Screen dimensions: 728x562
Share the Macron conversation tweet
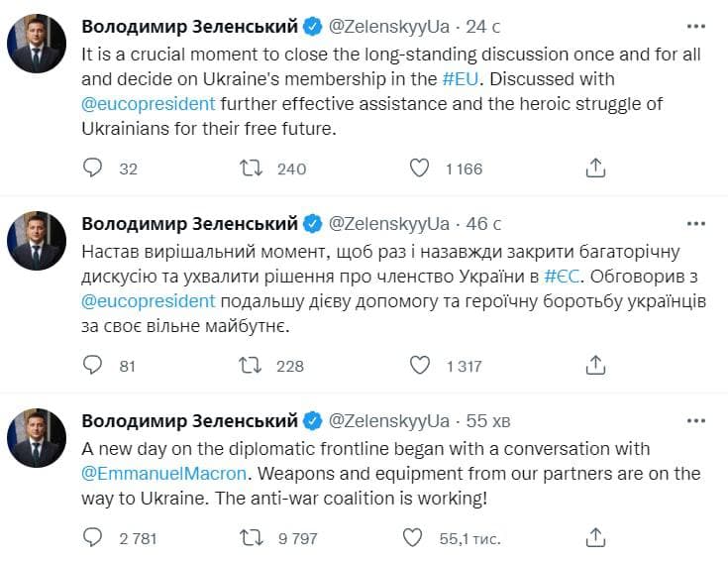595,538
